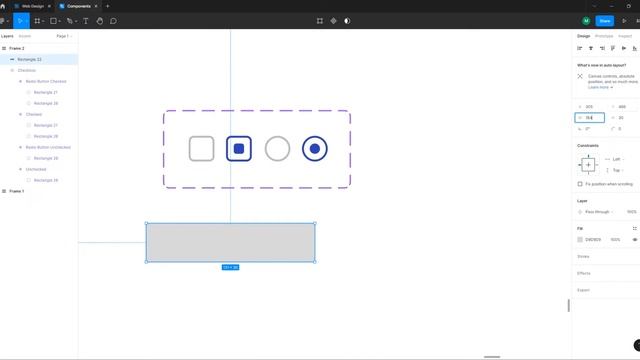The image size is (640, 360).
Task: Click the Export section header
Action: (583, 290)
